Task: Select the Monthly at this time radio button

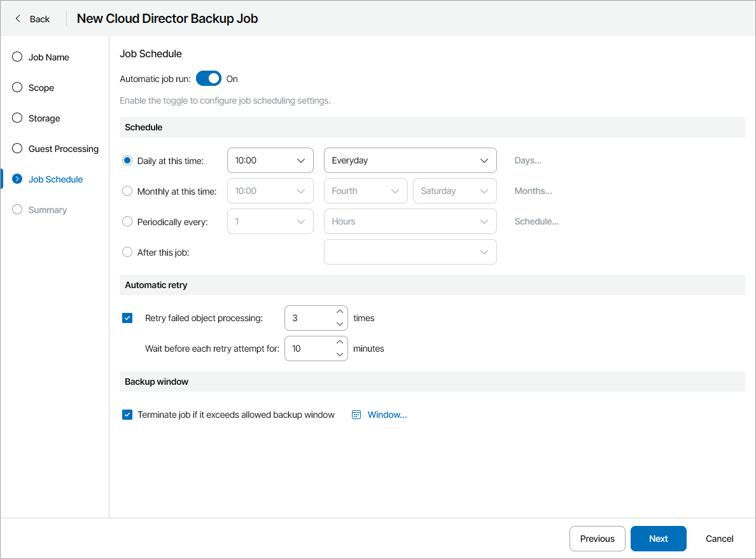Action: [127, 191]
